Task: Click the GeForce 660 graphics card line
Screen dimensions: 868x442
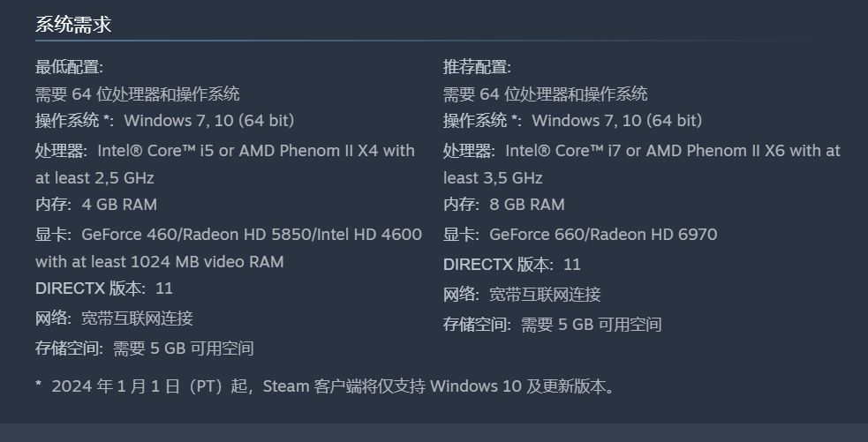Action: (x=580, y=235)
